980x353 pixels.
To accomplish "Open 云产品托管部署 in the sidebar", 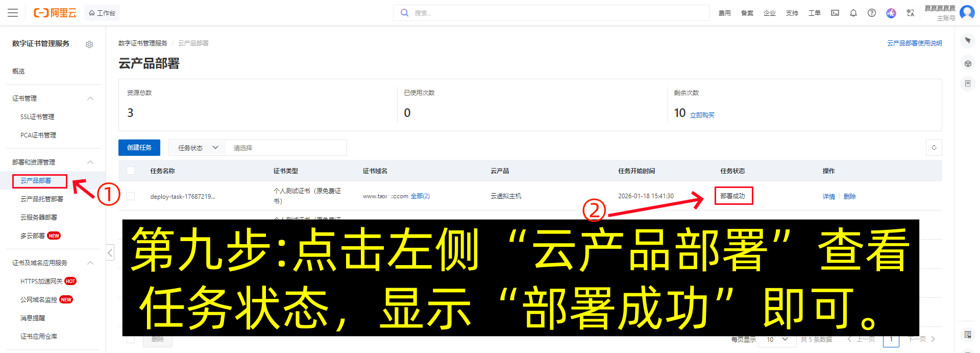I will point(42,199).
